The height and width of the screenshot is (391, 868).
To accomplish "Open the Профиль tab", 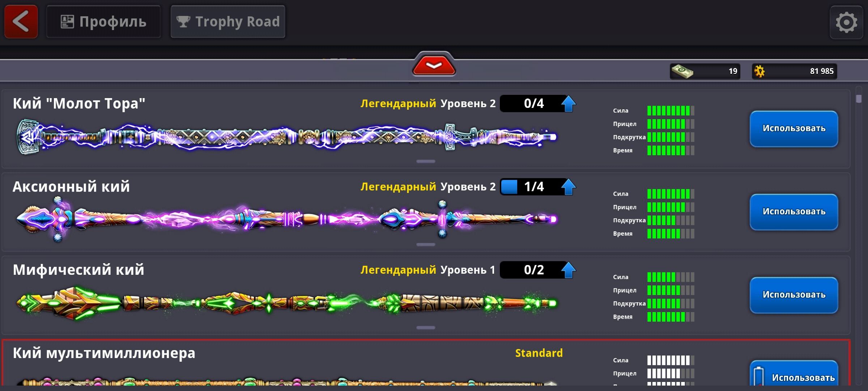I will (x=103, y=22).
